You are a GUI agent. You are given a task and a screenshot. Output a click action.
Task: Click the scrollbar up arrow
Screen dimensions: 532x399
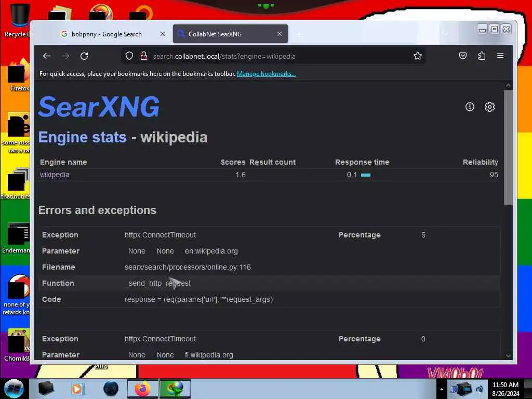pyautogui.click(x=508, y=85)
